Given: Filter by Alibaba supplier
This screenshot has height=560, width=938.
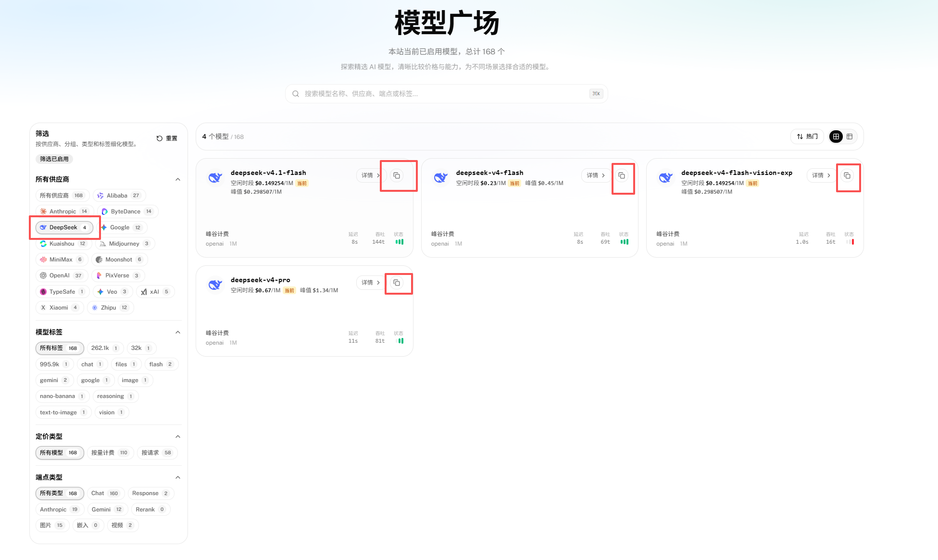Looking at the screenshot, I should [x=119, y=196].
